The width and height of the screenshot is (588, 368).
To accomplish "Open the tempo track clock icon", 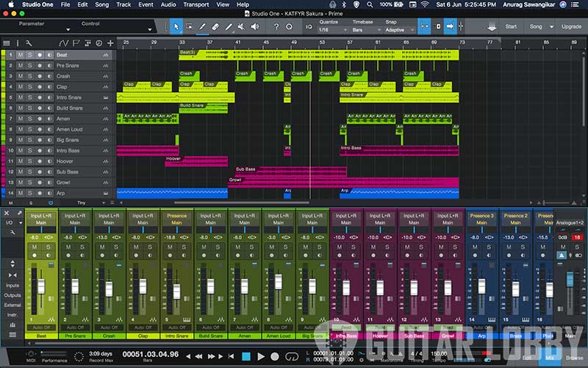I will coord(98,43).
